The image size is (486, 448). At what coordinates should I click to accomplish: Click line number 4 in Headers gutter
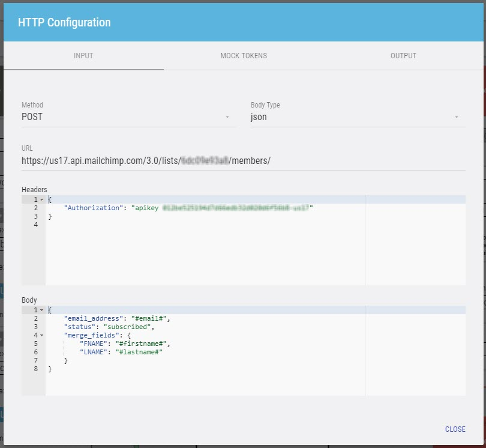(x=35, y=225)
